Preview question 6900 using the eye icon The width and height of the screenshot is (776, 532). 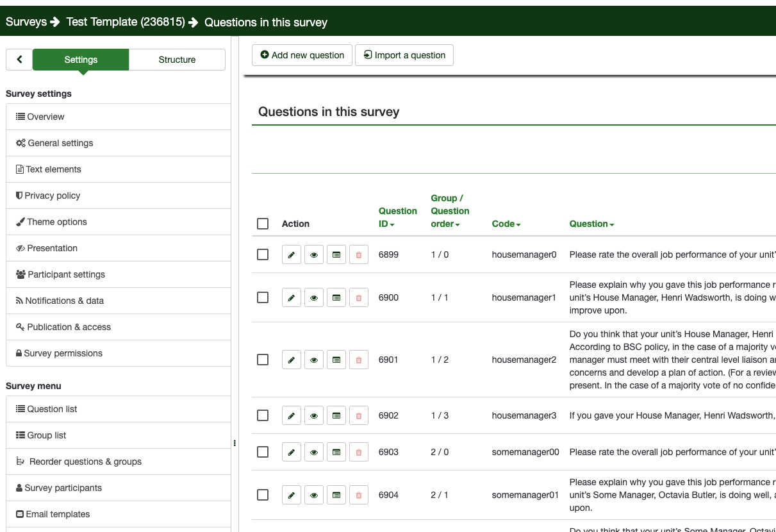pos(314,297)
